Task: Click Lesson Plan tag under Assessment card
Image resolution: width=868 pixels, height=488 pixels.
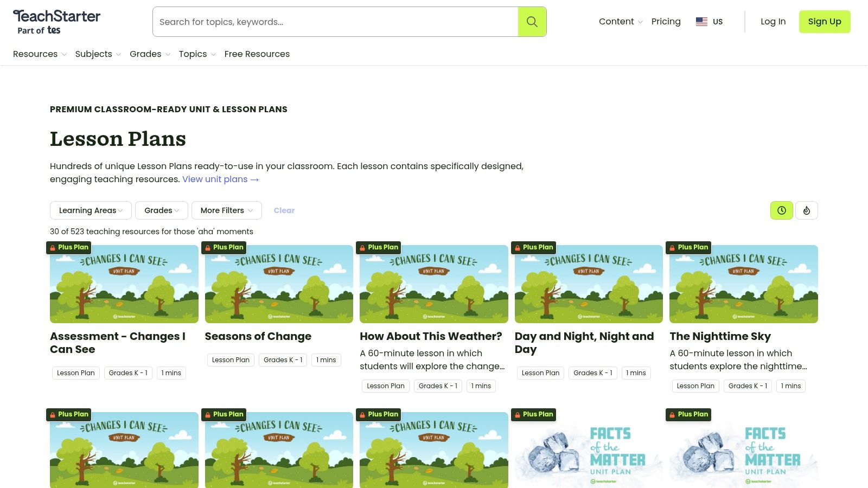Action: pos(76,373)
